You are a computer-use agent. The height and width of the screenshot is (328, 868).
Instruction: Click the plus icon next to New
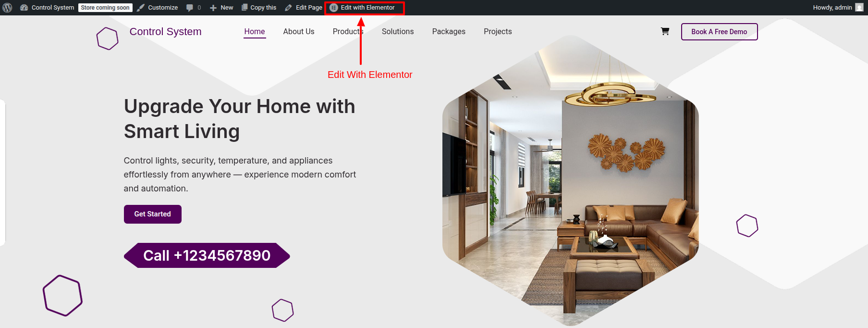click(x=213, y=8)
